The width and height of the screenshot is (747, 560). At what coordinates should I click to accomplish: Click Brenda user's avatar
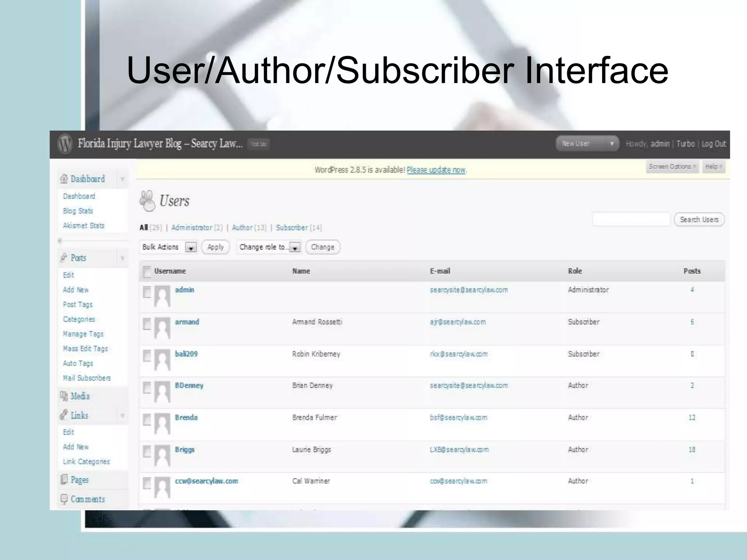point(162,424)
